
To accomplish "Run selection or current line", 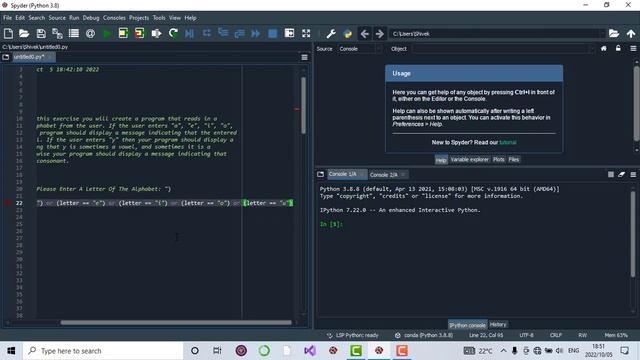I will [156, 33].
